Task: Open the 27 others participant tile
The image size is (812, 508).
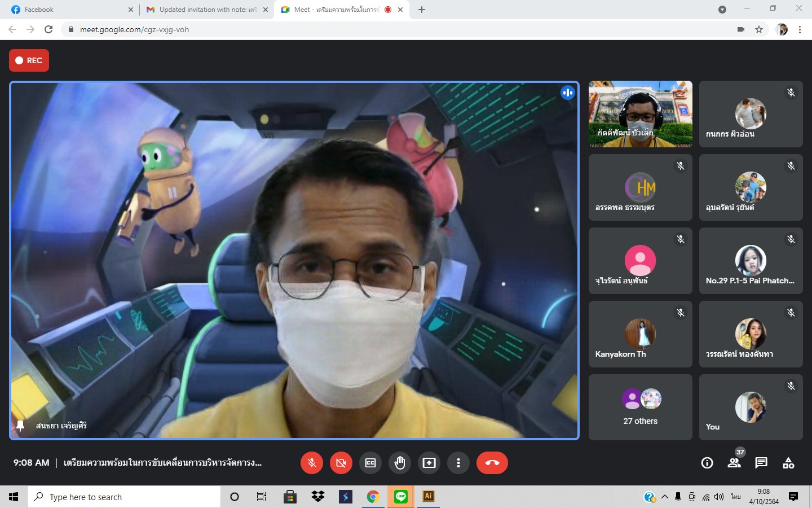Action: click(640, 407)
